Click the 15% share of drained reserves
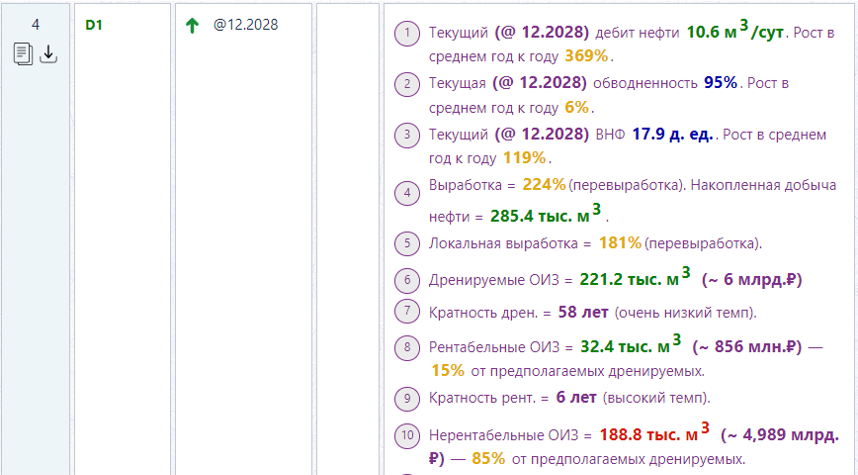Image resolution: width=858 pixels, height=475 pixels. point(448,371)
